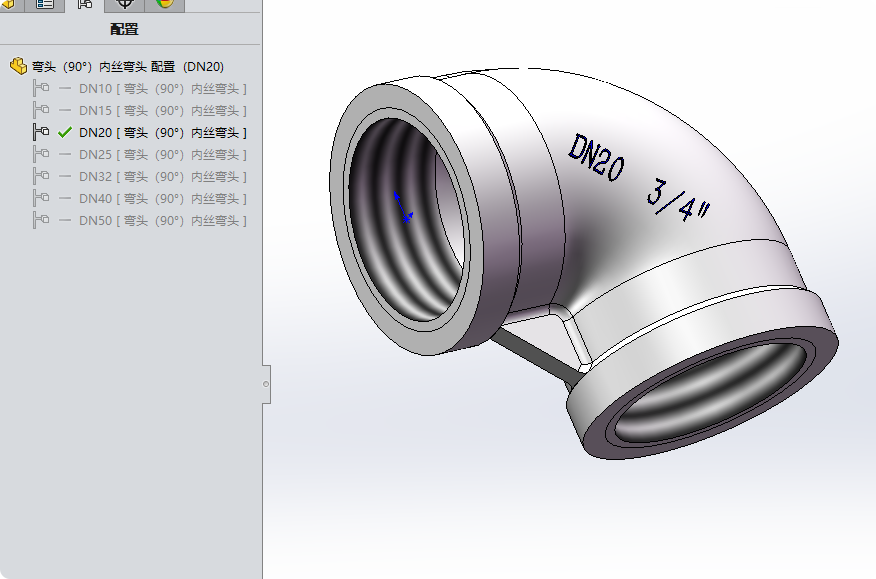Select the DN25 configuration row
876x579 pixels.
(140, 154)
